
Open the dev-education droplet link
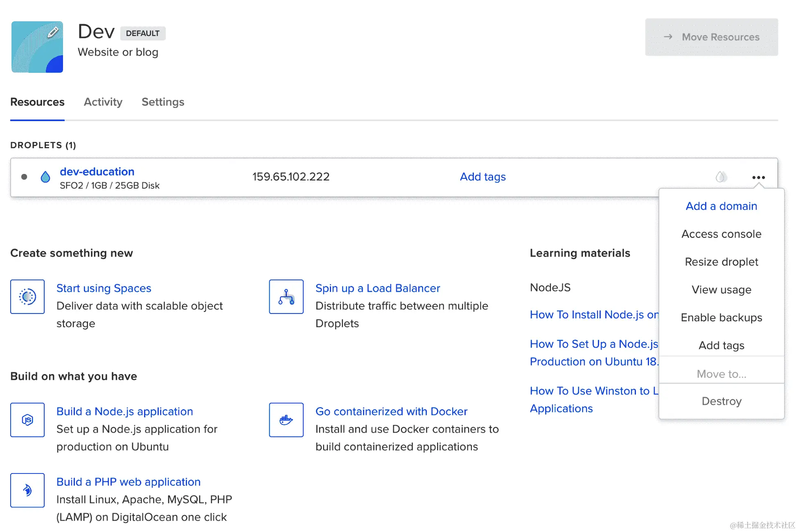(97, 171)
